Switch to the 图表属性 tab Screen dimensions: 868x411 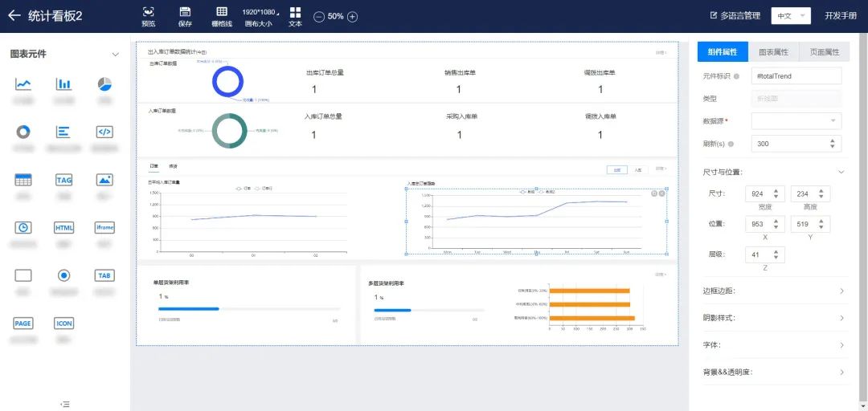pos(773,52)
